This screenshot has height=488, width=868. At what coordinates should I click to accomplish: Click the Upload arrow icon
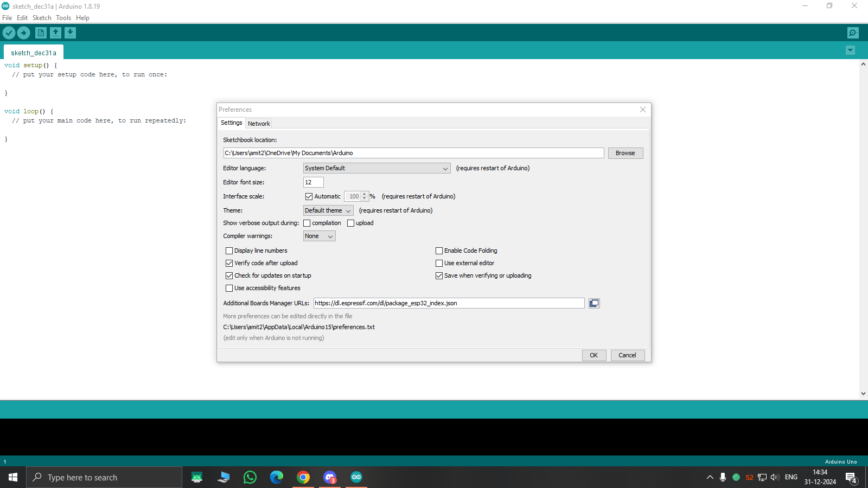coord(23,33)
